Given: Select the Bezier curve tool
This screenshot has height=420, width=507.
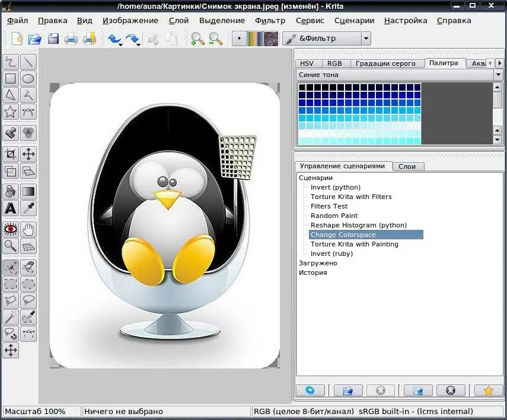Looking at the screenshot, I should 28,112.
